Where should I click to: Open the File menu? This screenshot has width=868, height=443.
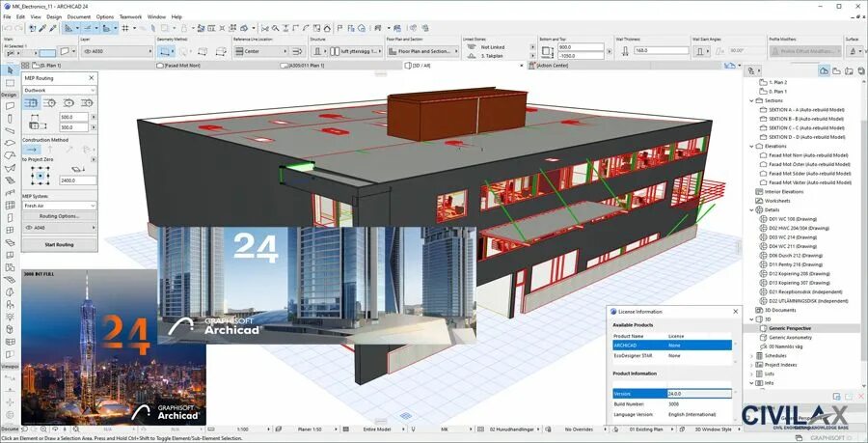click(x=7, y=17)
